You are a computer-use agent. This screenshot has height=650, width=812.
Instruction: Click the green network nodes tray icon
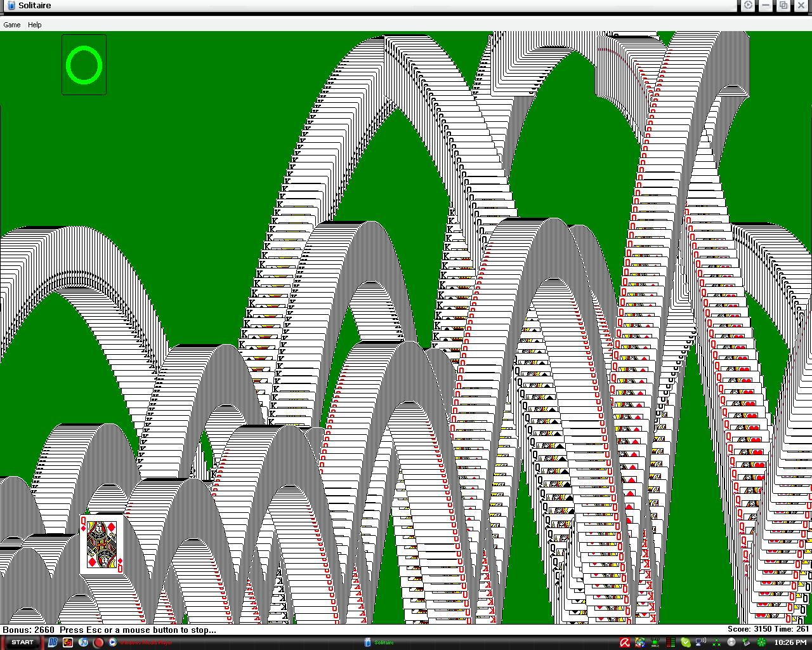(716, 642)
